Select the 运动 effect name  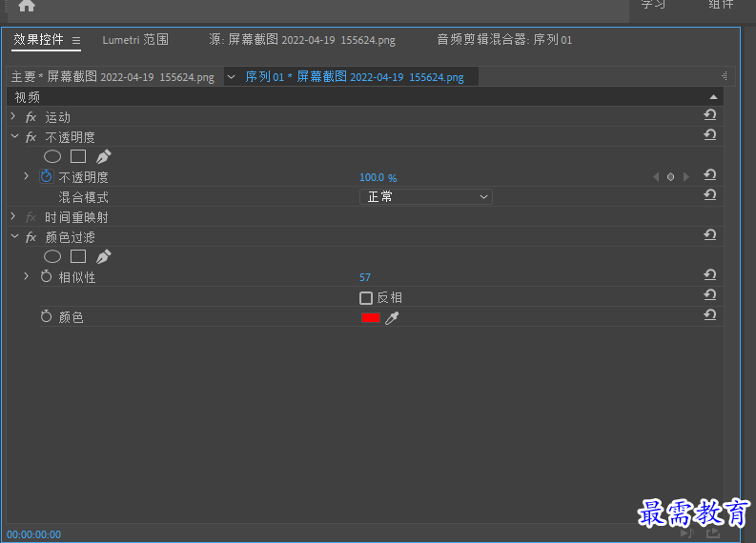pos(58,117)
